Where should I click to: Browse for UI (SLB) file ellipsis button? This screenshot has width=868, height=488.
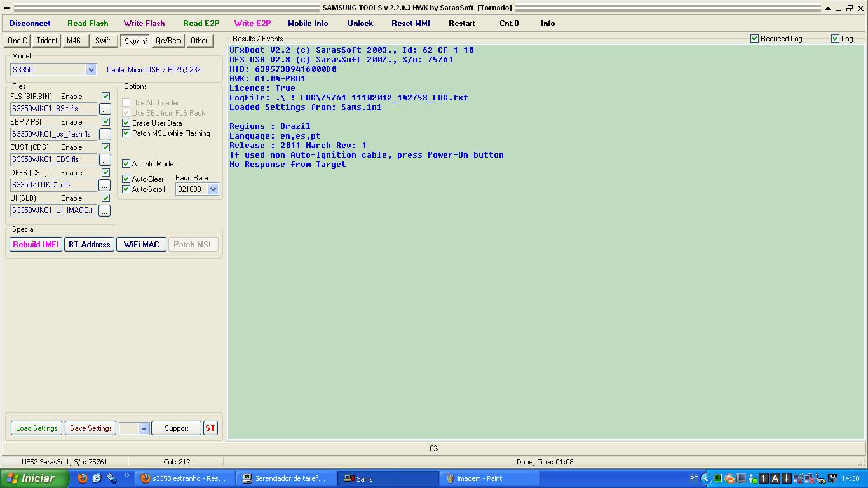tap(105, 211)
